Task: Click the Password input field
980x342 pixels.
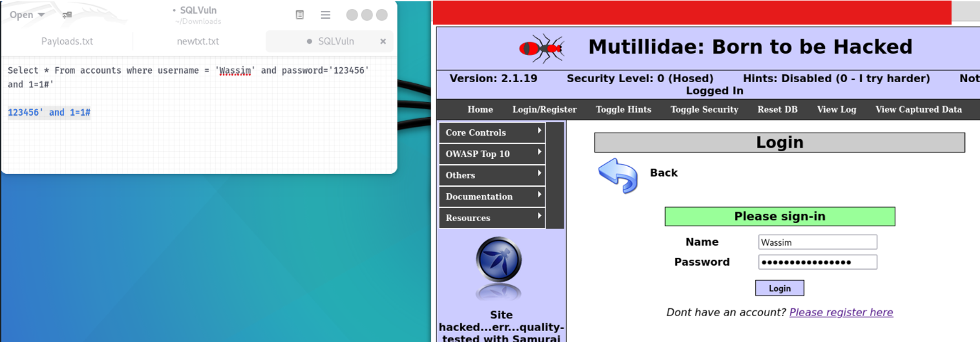Action: click(818, 262)
